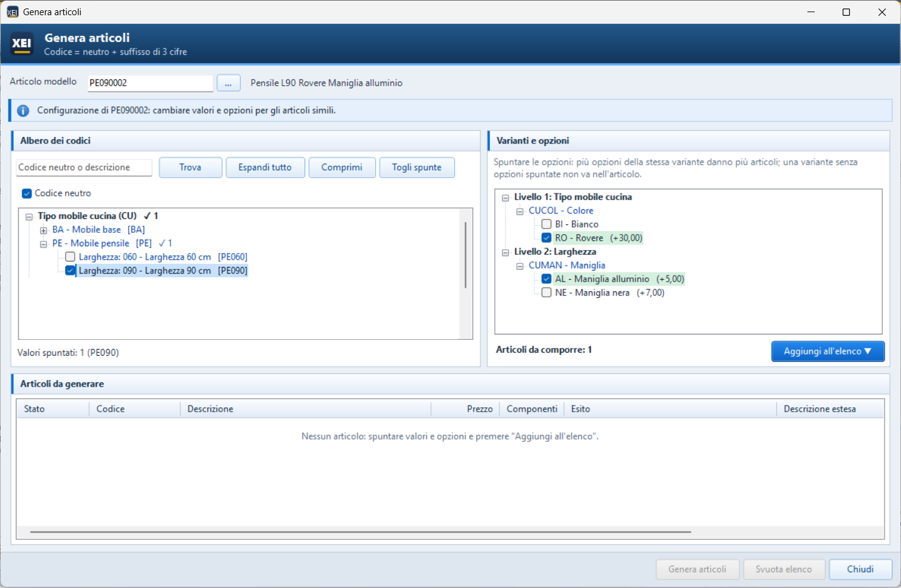This screenshot has height=588, width=901.
Task: Sort by the Codice column header
Action: click(135, 409)
